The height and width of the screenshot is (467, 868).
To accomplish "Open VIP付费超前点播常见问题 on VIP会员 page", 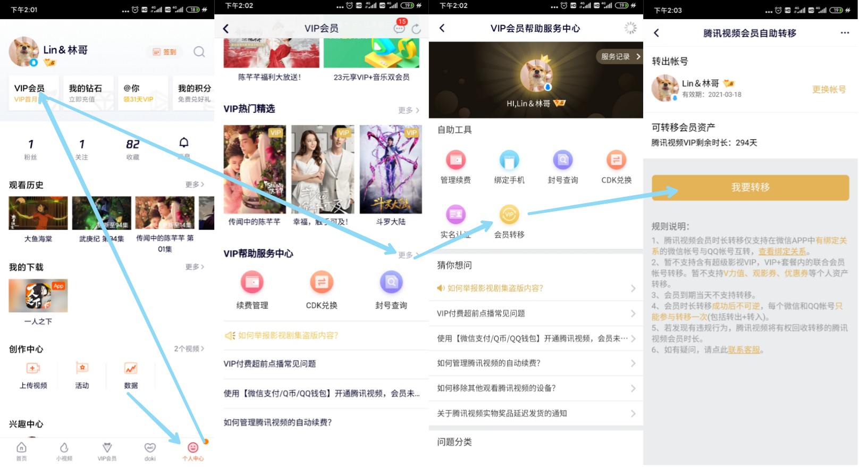I will (326, 364).
